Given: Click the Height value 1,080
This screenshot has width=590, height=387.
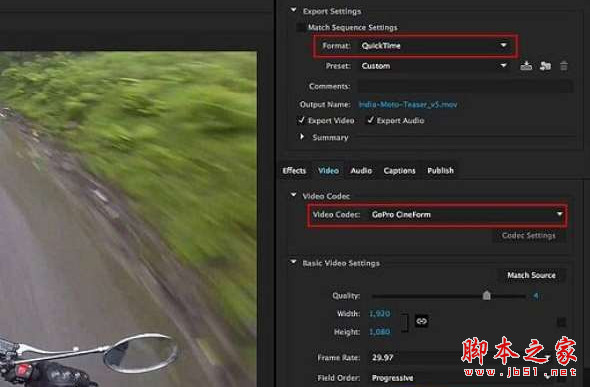Looking at the screenshot, I should tap(380, 332).
